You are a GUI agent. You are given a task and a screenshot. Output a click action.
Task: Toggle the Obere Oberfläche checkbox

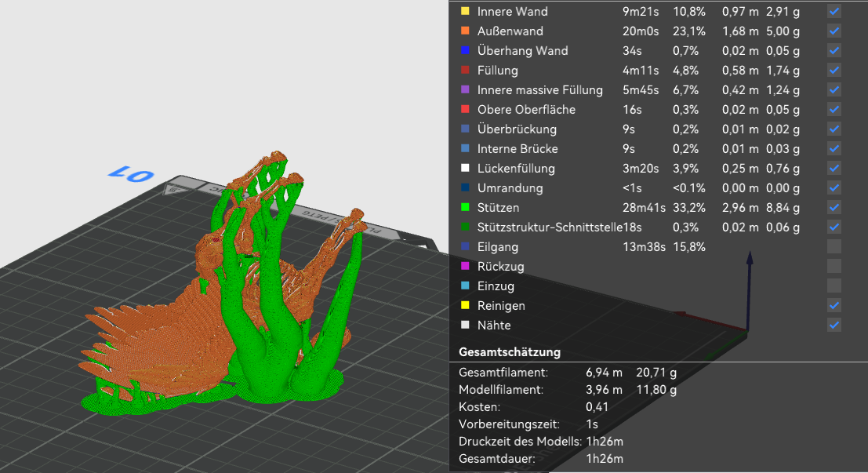[834, 110]
